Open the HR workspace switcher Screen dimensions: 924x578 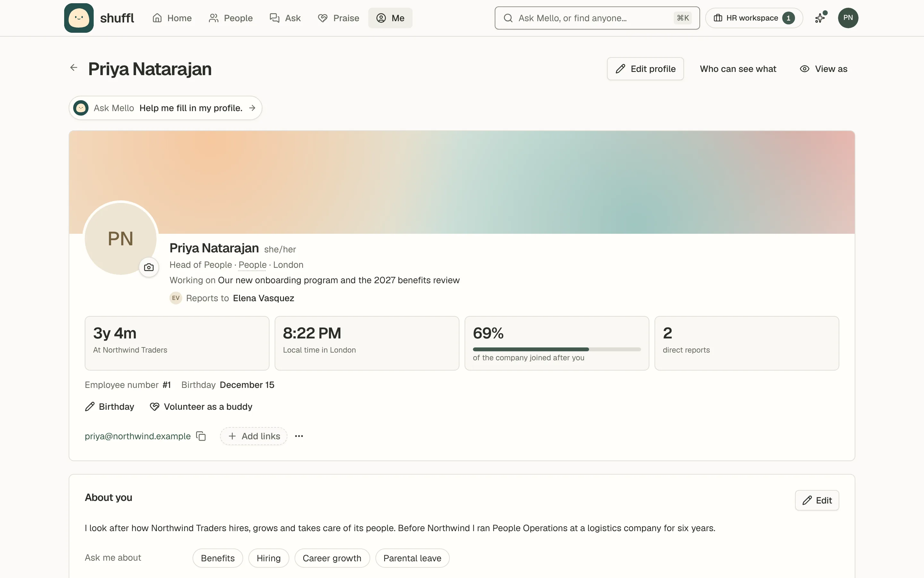(754, 18)
